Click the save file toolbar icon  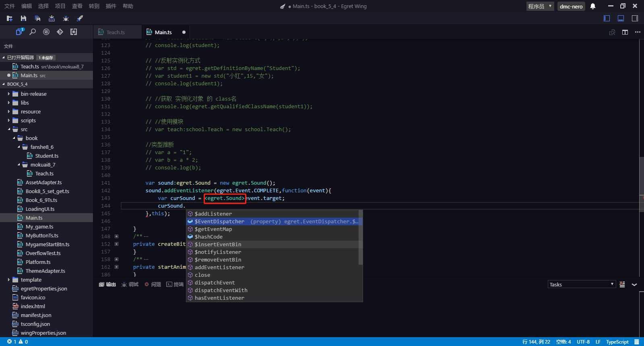[23, 19]
